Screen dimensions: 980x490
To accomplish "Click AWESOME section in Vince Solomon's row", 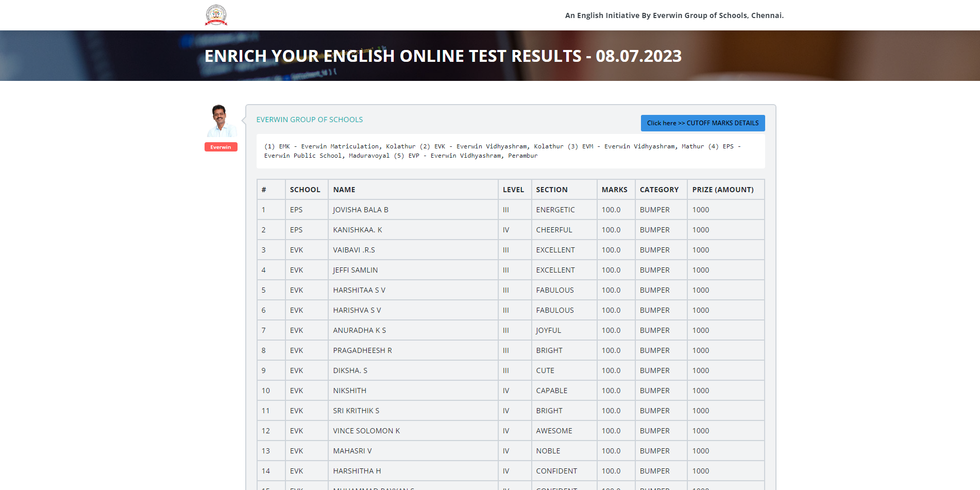I will click(x=554, y=431).
